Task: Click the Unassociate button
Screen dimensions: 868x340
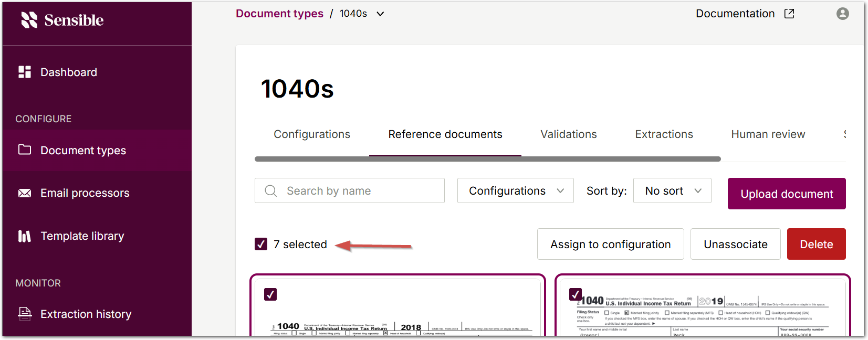Action: (735, 244)
